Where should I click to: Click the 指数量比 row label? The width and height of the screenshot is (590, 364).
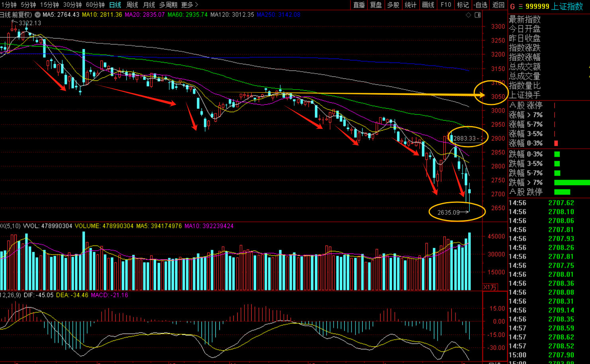(525, 86)
